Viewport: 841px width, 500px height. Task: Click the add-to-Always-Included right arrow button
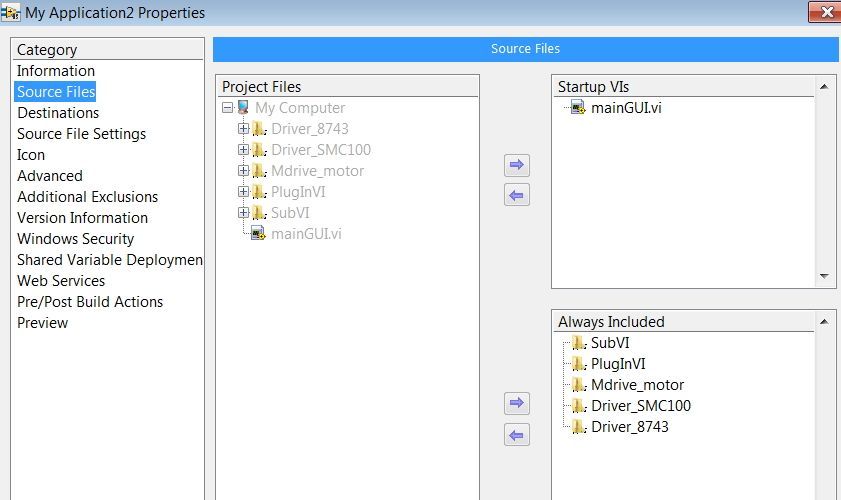pyautogui.click(x=517, y=403)
